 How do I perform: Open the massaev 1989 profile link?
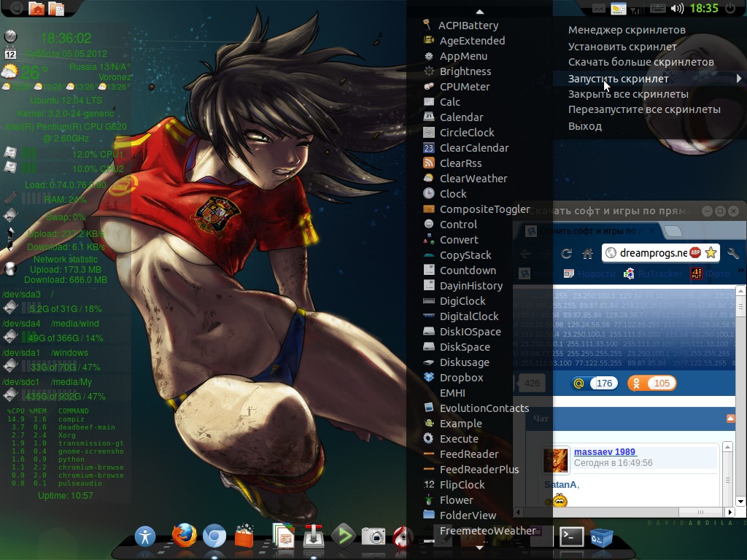pos(605,451)
